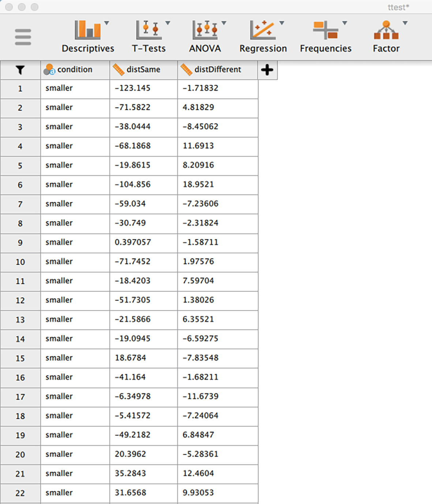This screenshot has height=504, width=432.
Task: Open the Factor analysis menu
Action: pyautogui.click(x=386, y=37)
